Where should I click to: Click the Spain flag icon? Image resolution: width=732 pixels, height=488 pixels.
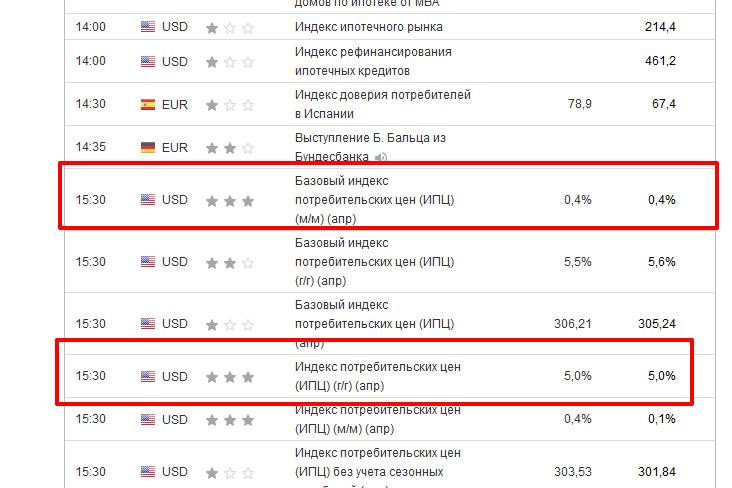[148, 104]
